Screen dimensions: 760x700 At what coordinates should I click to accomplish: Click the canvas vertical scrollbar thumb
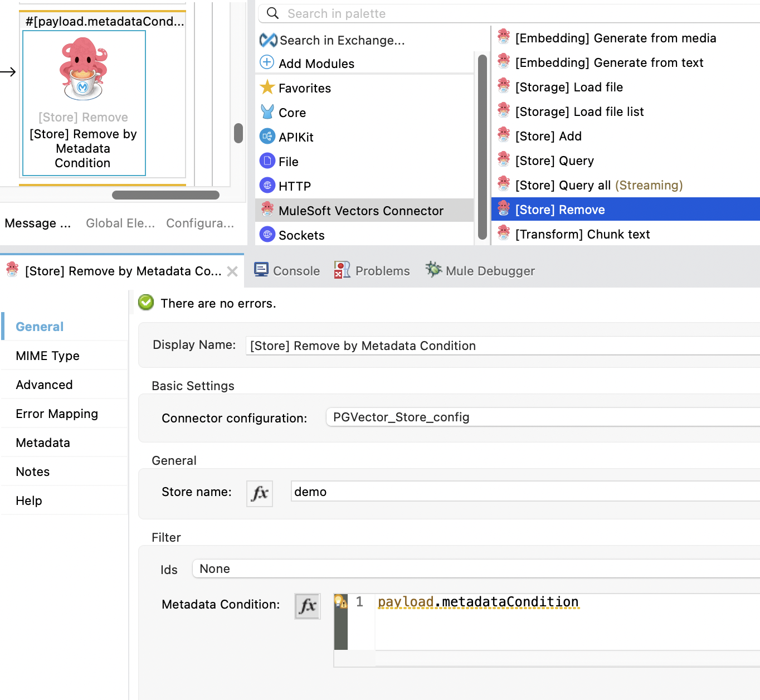(238, 133)
